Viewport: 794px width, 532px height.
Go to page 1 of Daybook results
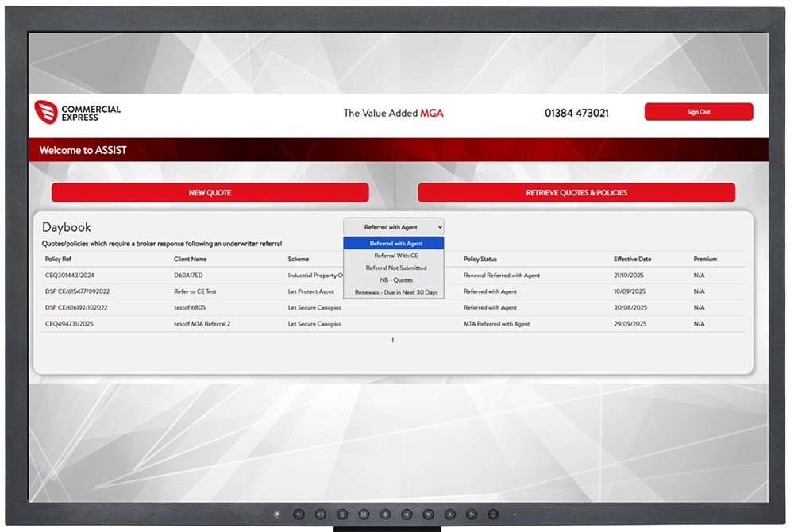point(392,341)
